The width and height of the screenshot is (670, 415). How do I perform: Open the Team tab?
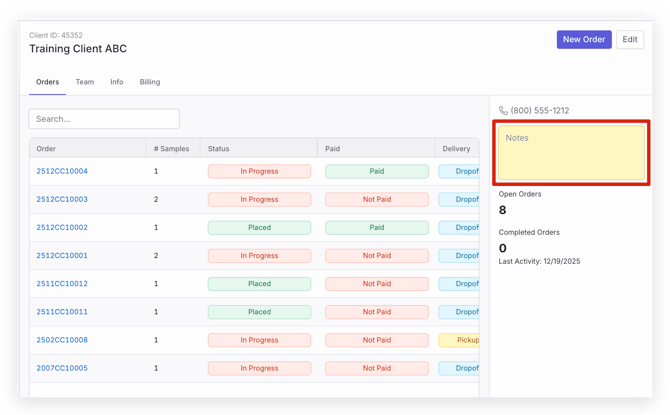[85, 82]
